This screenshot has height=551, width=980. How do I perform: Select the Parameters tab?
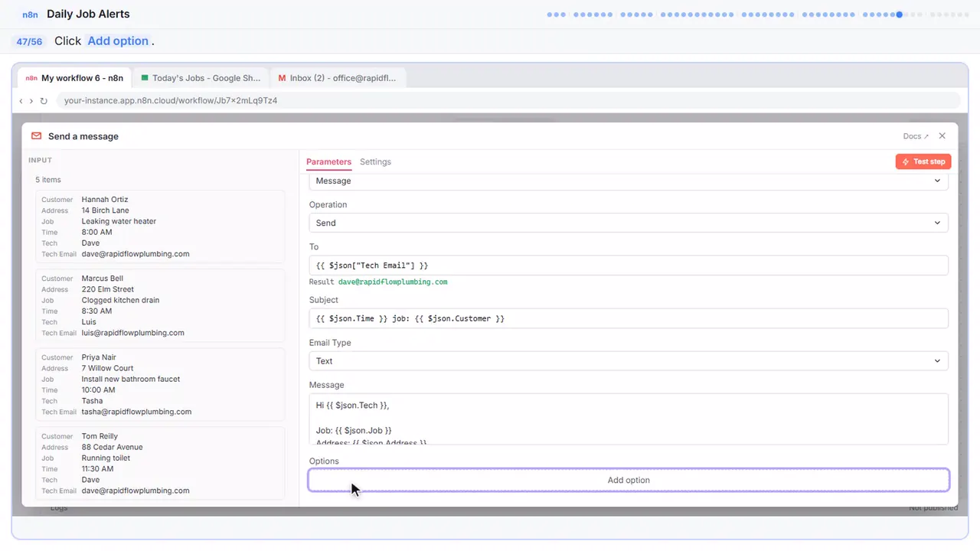[x=328, y=161]
